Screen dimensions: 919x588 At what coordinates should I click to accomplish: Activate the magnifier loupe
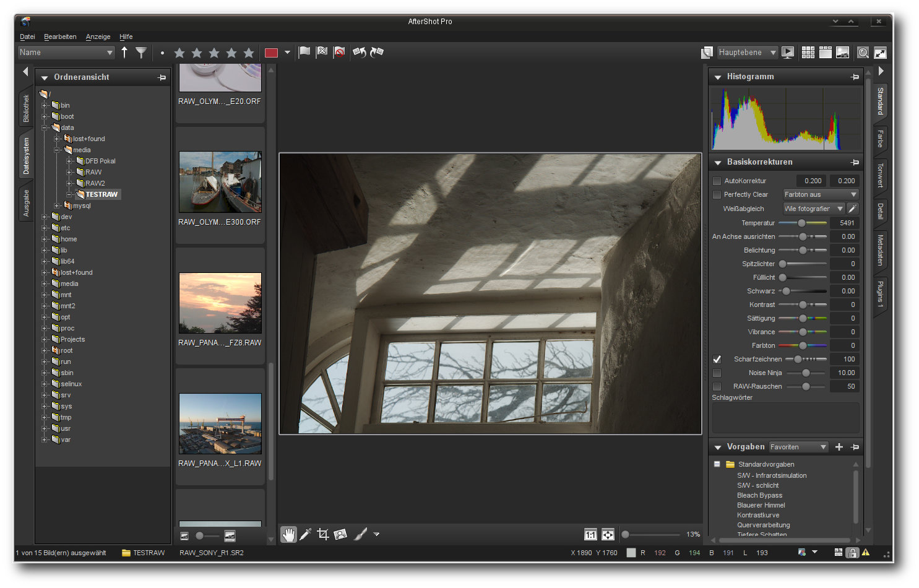(863, 53)
